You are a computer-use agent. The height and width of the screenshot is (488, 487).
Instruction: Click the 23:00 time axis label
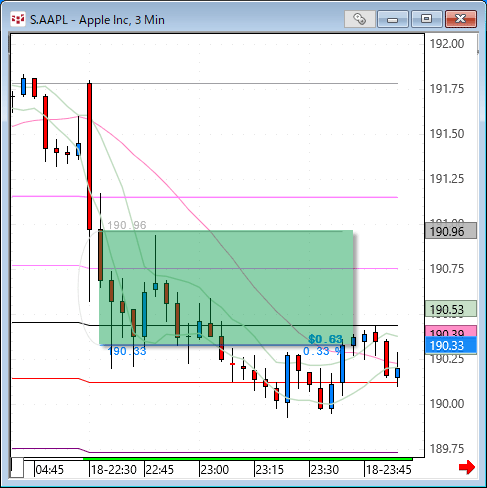click(x=215, y=470)
